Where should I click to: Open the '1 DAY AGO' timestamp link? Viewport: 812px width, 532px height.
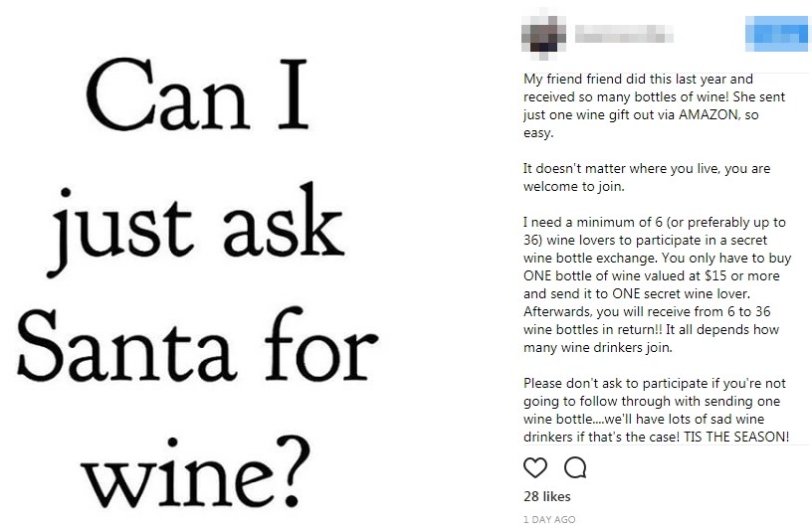click(549, 519)
